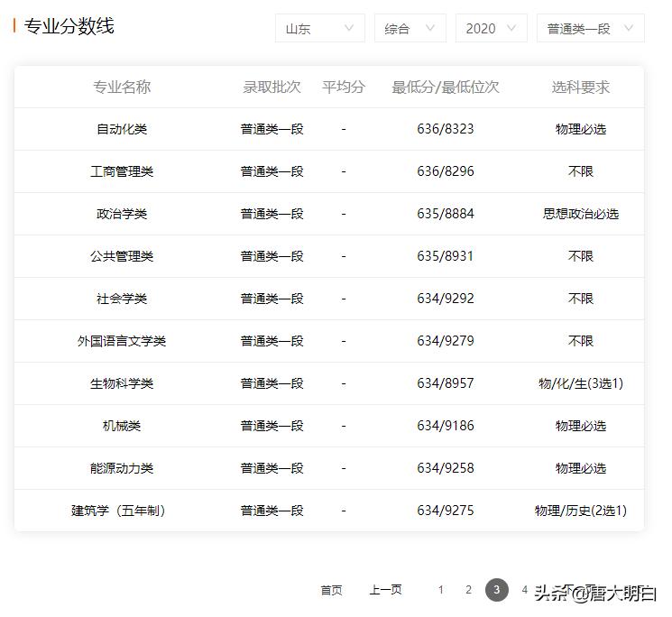This screenshot has height=617, width=672.
Task: Click 思想政治必选 requirement cell
Action: point(581,214)
